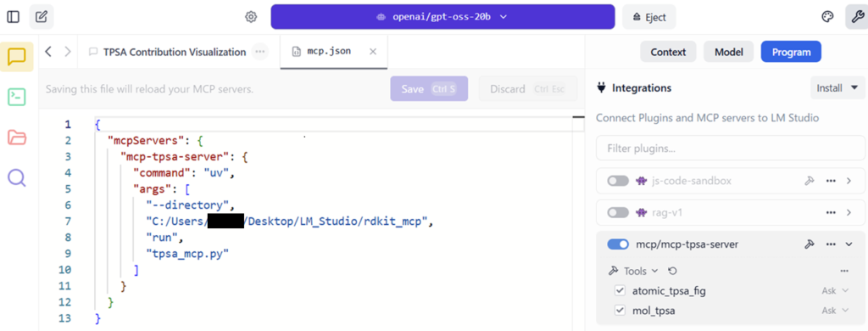Enable the js-code-sandbox toggle
The height and width of the screenshot is (331, 868).
tap(618, 181)
